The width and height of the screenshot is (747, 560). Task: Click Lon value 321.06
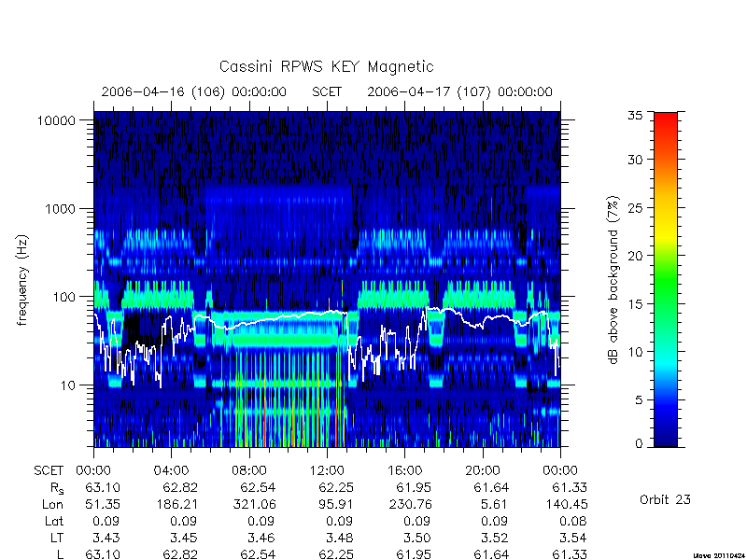tap(254, 504)
